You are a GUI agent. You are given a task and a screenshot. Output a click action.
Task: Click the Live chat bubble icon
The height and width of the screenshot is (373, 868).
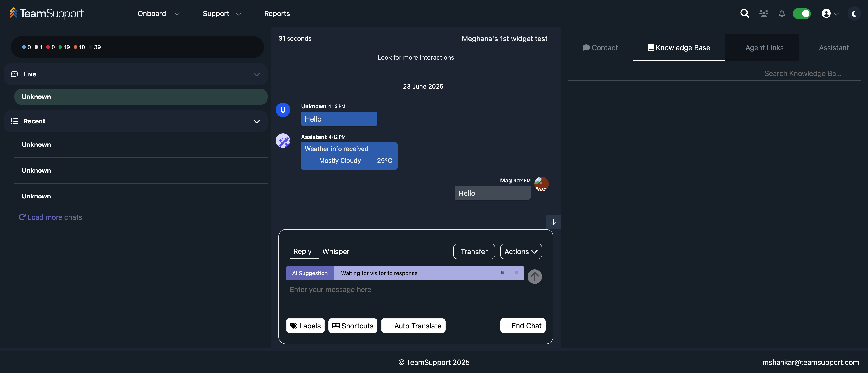point(14,74)
